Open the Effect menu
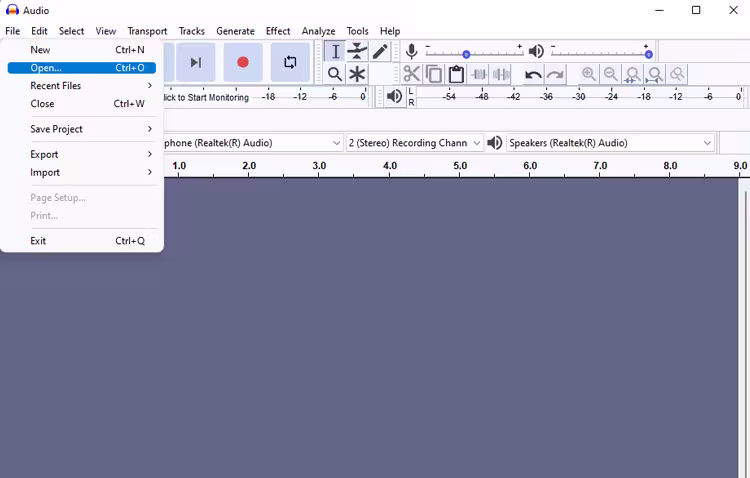This screenshot has height=478, width=750. point(278,31)
